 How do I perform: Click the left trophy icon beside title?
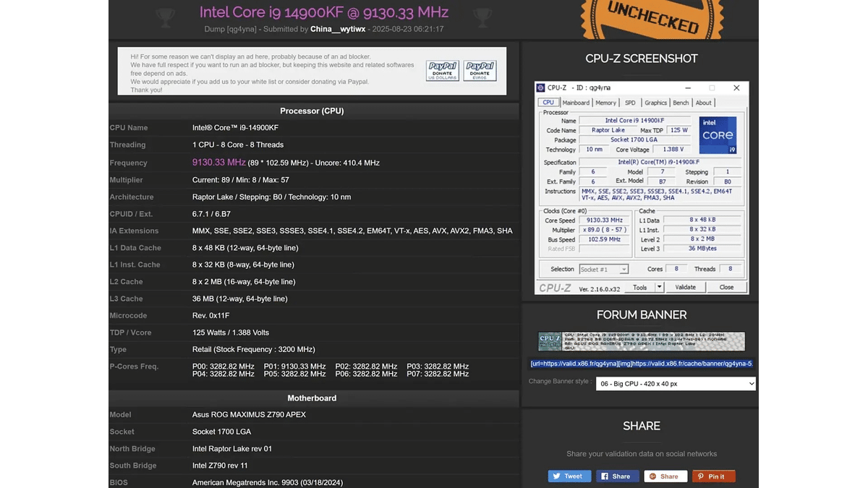pos(166,17)
